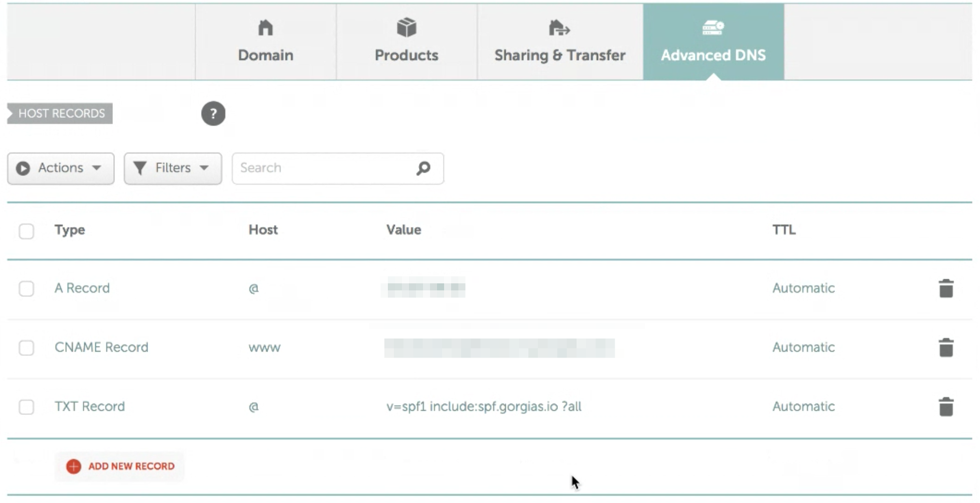Click the Host column header
Viewport: 980px width, 503px height.
[263, 230]
